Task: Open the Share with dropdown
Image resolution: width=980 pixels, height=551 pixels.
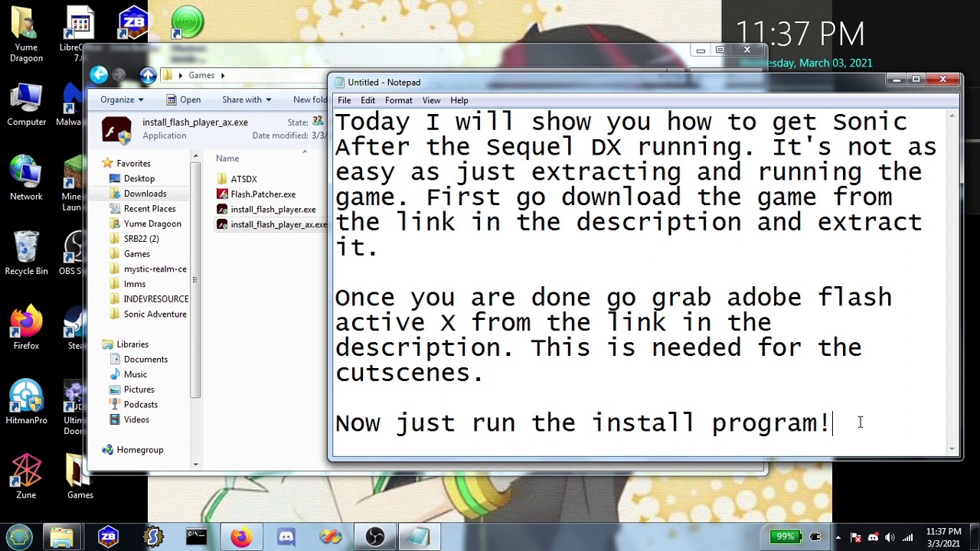Action: click(247, 99)
